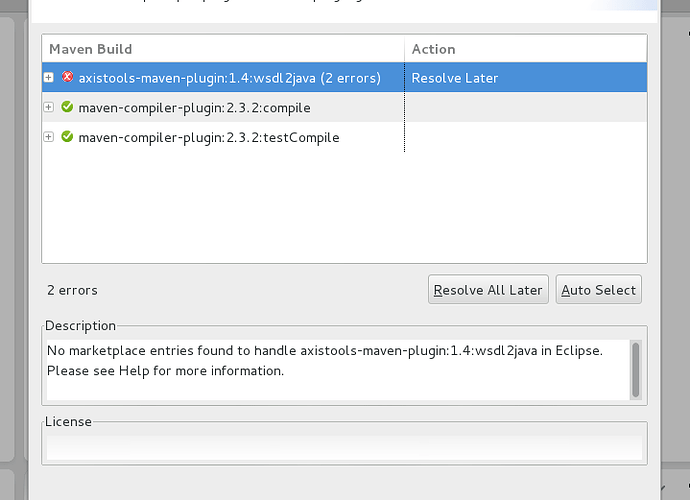Expand the axistools-maven-plugin wsdl2java tree node
The width and height of the screenshot is (690, 500).
pos(48,77)
